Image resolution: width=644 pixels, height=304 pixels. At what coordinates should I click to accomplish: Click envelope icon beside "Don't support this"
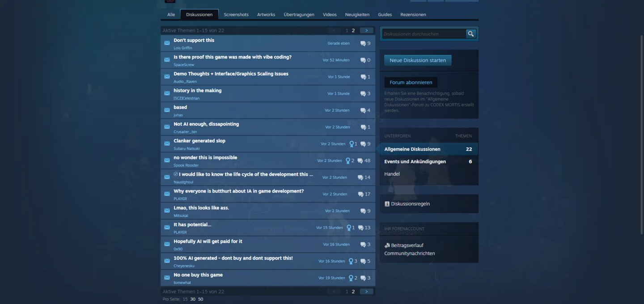pyautogui.click(x=167, y=43)
